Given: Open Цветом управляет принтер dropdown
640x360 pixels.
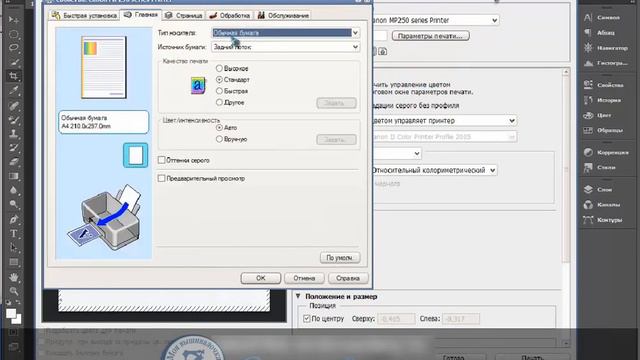Looking at the screenshot, I should coord(444,120).
